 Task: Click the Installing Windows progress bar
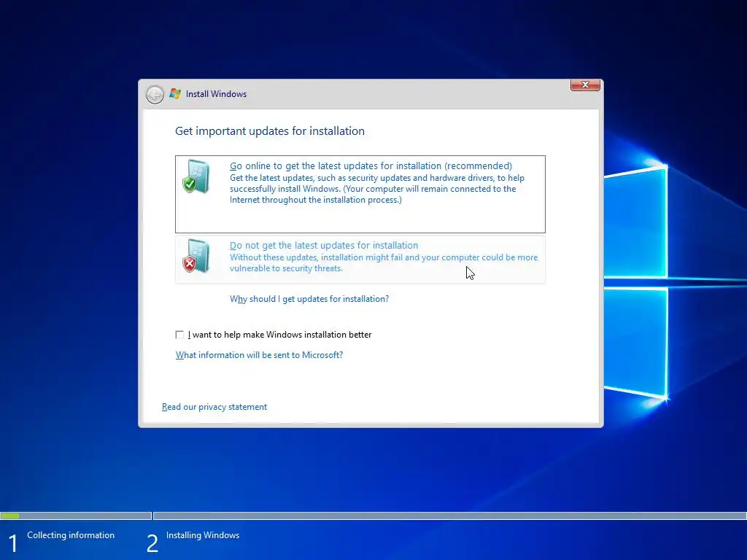click(449, 516)
